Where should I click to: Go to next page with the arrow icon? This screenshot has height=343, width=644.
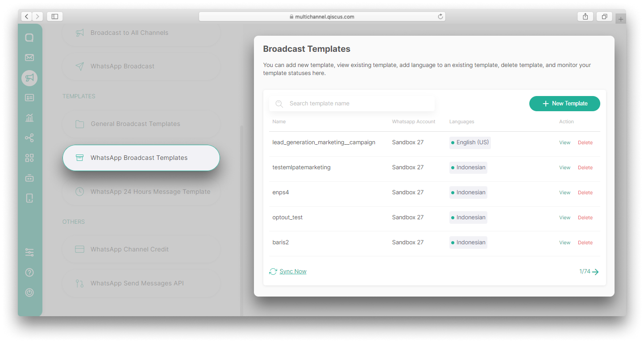click(596, 272)
